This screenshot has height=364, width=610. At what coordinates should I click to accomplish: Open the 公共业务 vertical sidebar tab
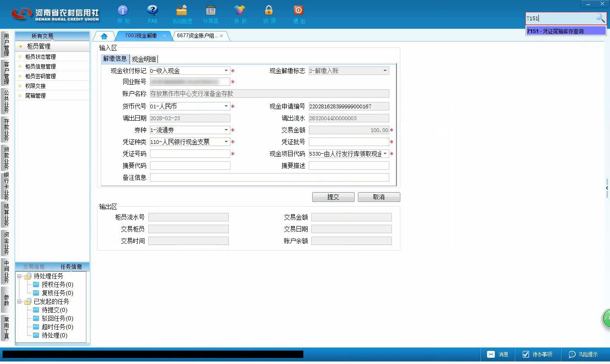click(6, 101)
